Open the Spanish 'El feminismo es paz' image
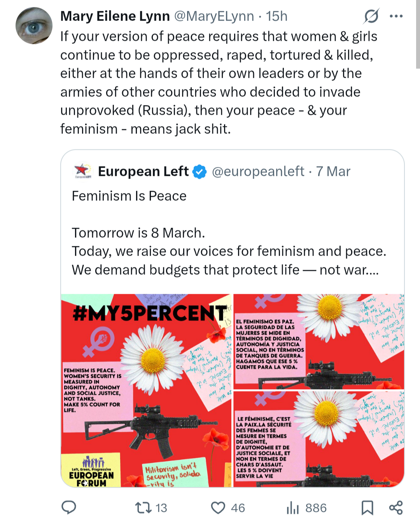 [x=318, y=341]
